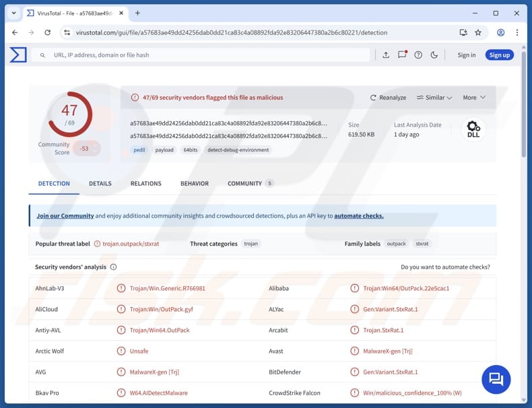Screen dimensions: 532x408
Task: Click the Antiy-AVL detection warning icon
Action: point(121,330)
